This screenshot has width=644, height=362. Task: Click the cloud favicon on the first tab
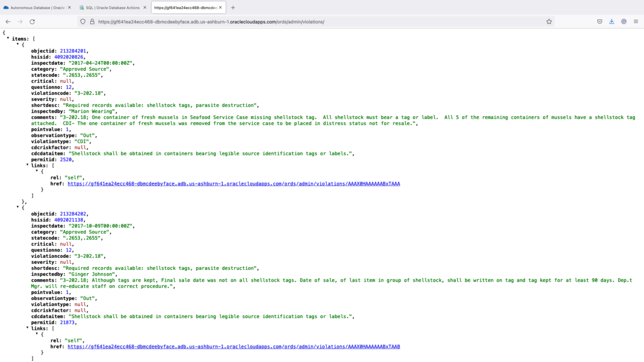(x=5, y=8)
